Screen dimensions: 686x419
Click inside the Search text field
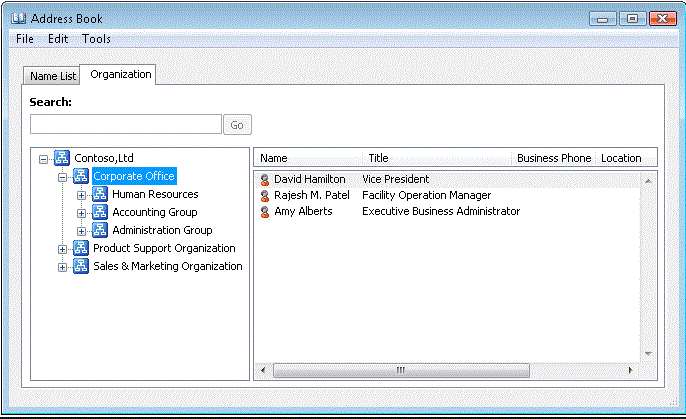pyautogui.click(x=126, y=125)
